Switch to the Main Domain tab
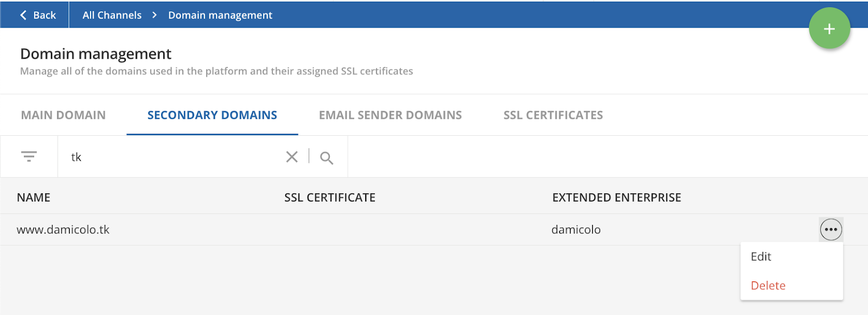Screen dimensions: 868x315 point(63,115)
